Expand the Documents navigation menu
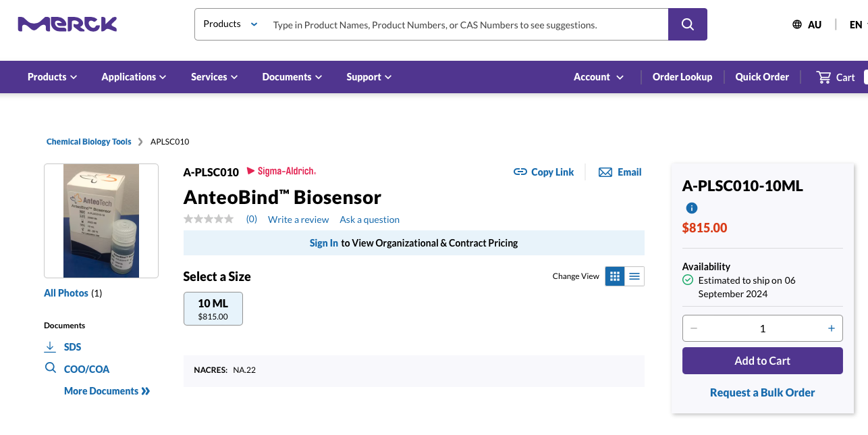 (292, 77)
